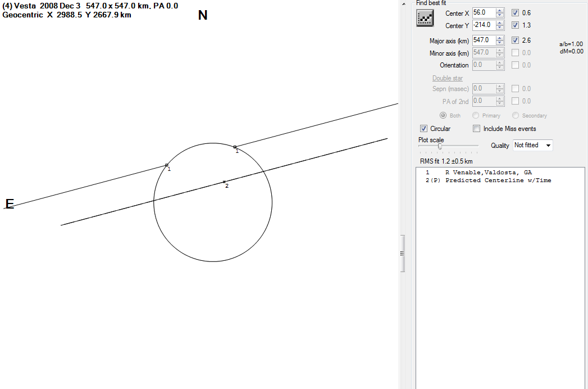Click the N north label on plot
The height and width of the screenshot is (389, 588).
point(203,15)
